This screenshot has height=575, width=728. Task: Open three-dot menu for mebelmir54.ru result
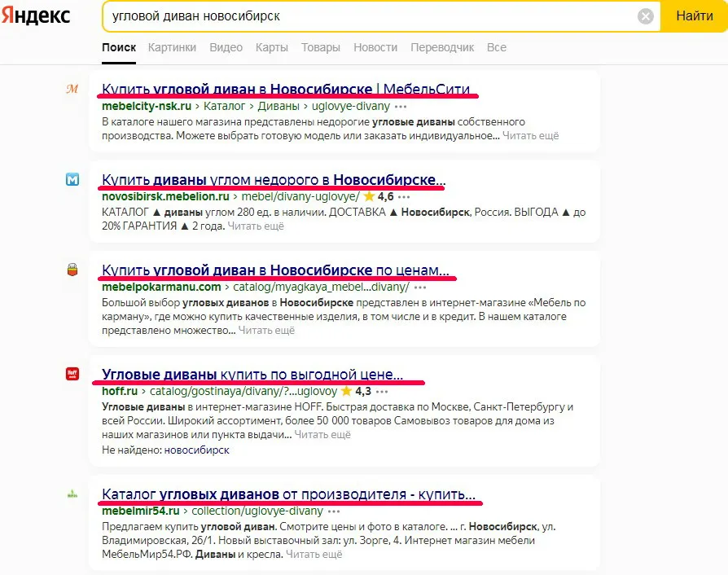[334, 511]
